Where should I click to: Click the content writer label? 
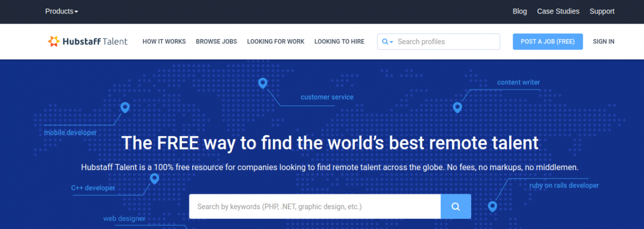[518, 83]
